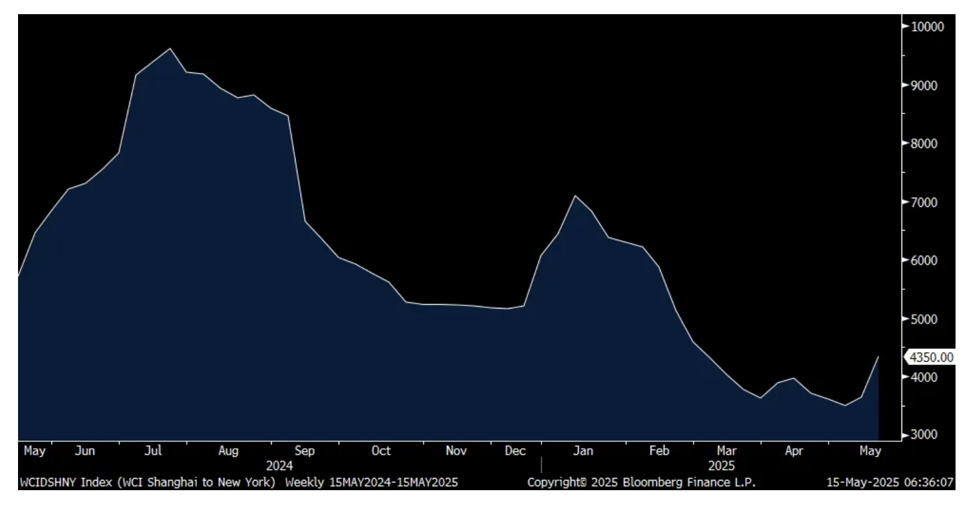
Task: Click the Oct month label on time axis
Action: (381, 451)
